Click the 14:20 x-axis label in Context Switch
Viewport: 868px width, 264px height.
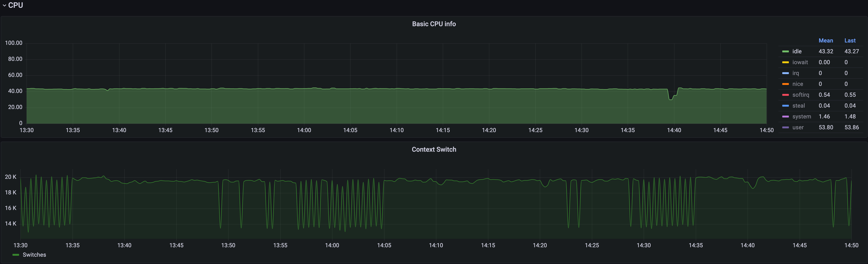click(x=540, y=245)
